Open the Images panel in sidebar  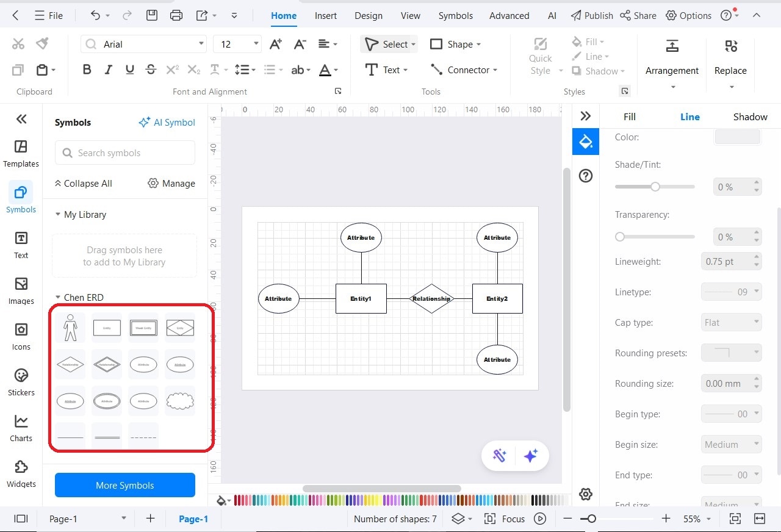point(21,291)
